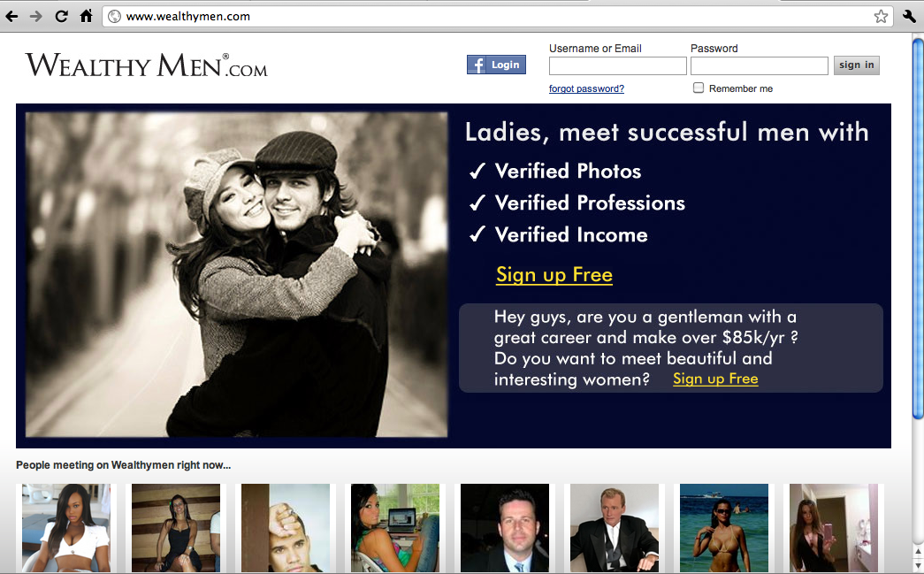Click the Password input field
The width and height of the screenshot is (924, 574).
click(759, 66)
